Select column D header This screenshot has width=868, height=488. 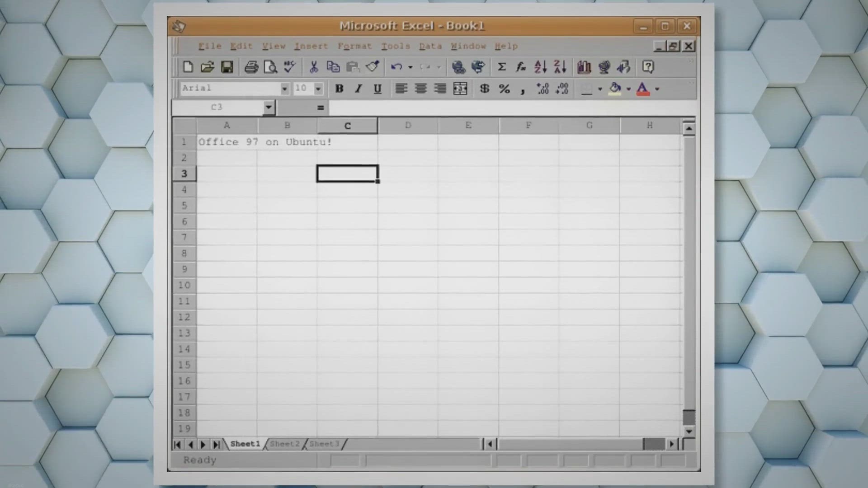point(408,126)
